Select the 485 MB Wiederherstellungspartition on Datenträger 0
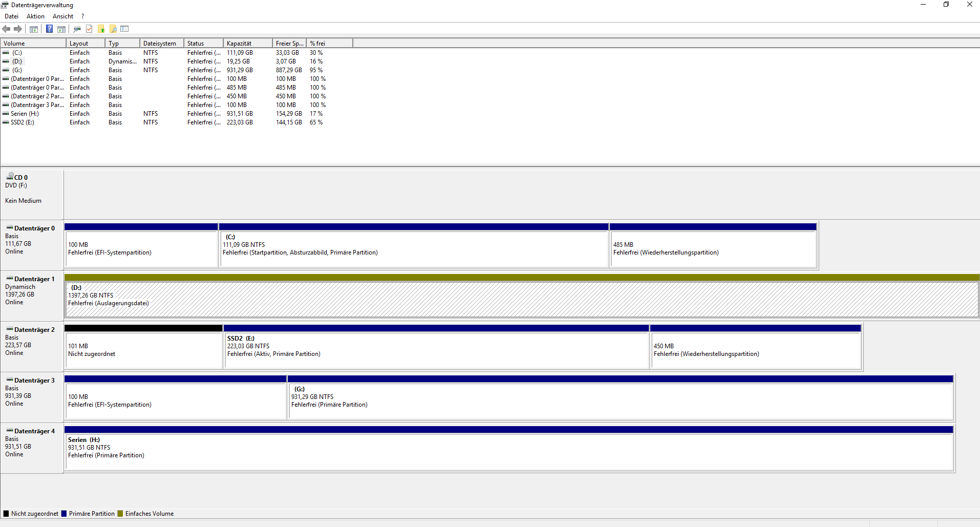 coord(713,245)
